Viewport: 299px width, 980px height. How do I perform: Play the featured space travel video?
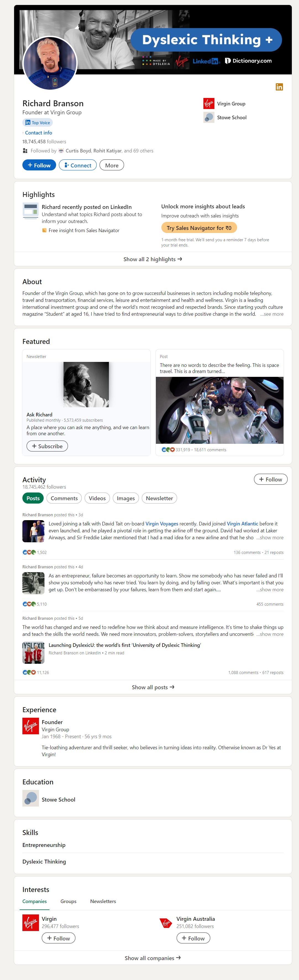219,411
